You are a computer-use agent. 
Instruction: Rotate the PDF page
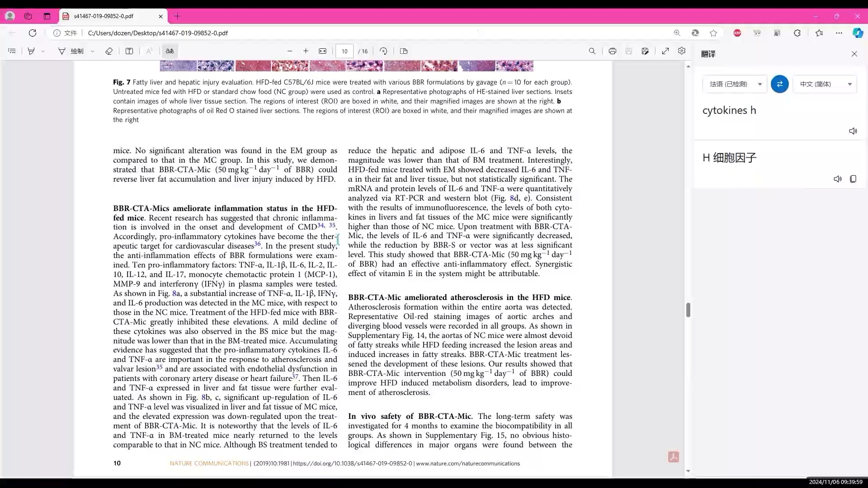pos(383,51)
